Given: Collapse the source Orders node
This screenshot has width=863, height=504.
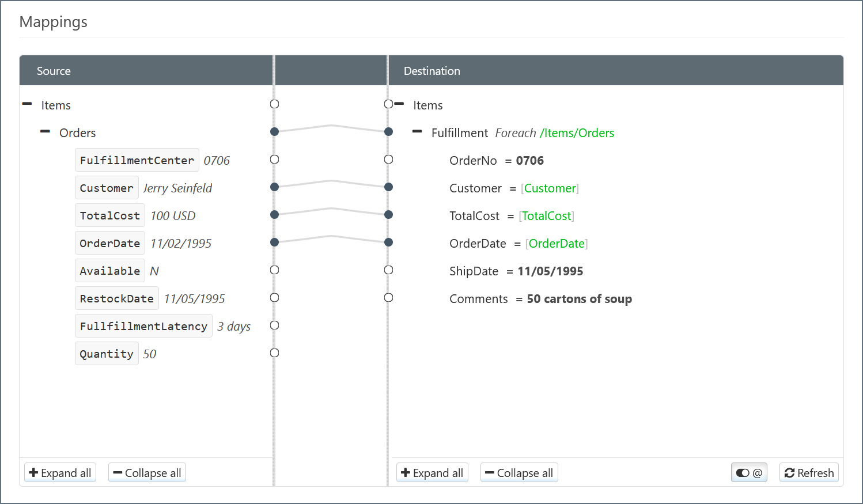Looking at the screenshot, I should [x=46, y=132].
